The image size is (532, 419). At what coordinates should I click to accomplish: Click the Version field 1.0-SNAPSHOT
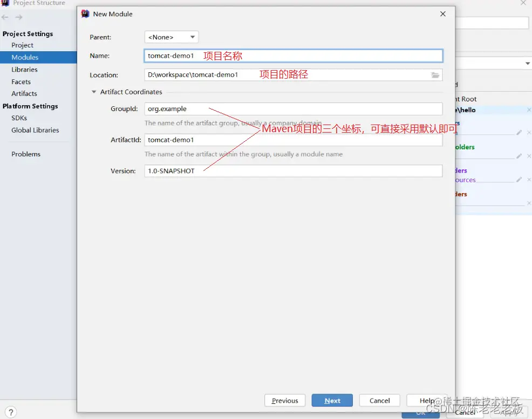click(x=294, y=171)
